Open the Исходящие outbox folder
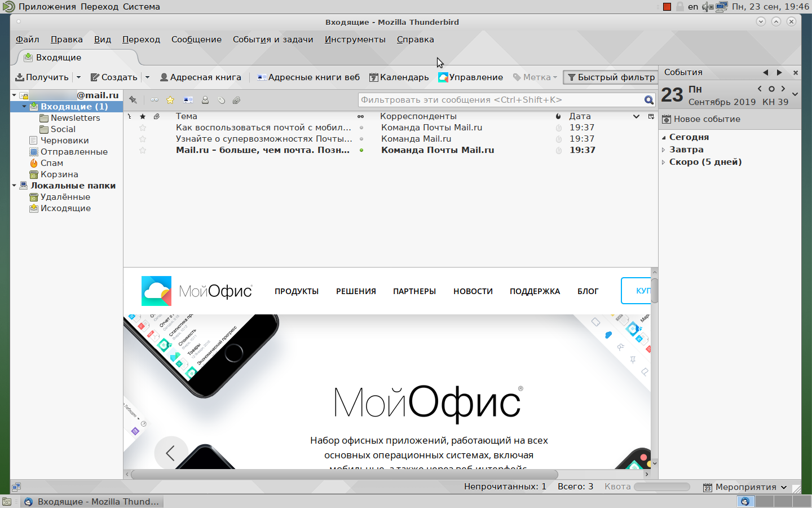 (x=65, y=208)
